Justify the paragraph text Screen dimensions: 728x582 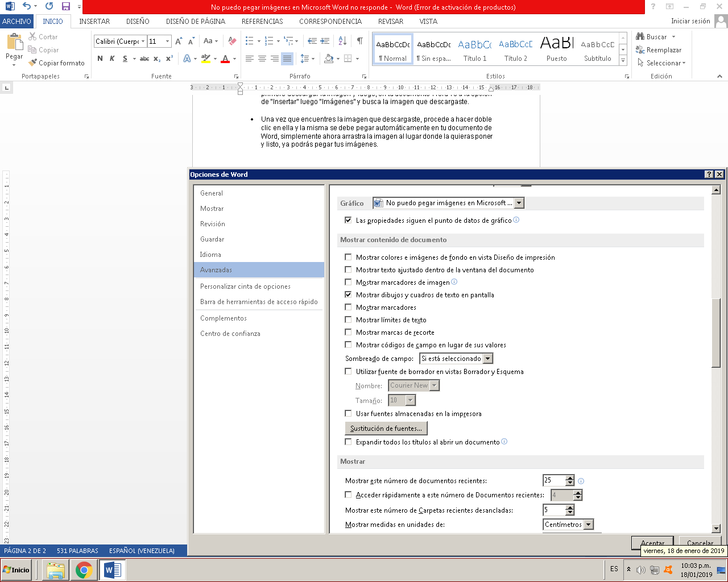(x=287, y=59)
